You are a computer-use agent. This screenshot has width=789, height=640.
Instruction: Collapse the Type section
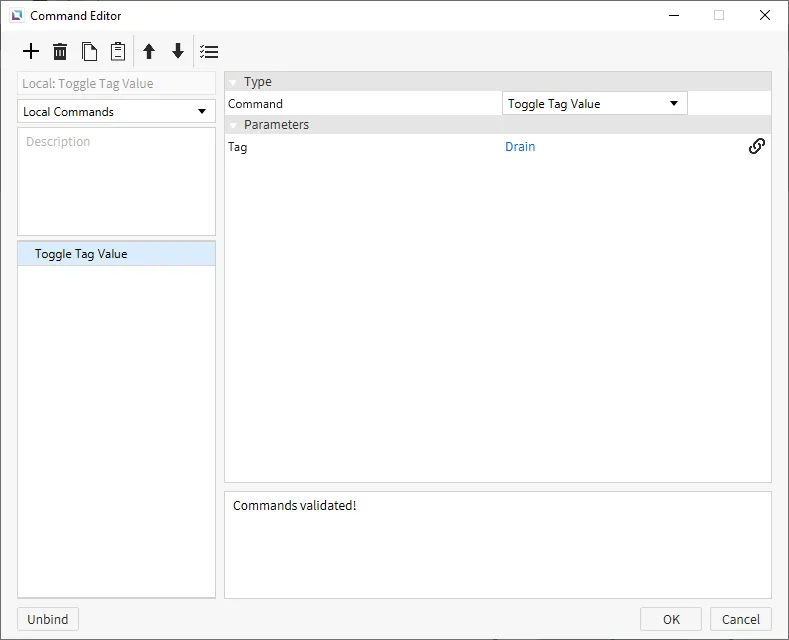coord(233,82)
